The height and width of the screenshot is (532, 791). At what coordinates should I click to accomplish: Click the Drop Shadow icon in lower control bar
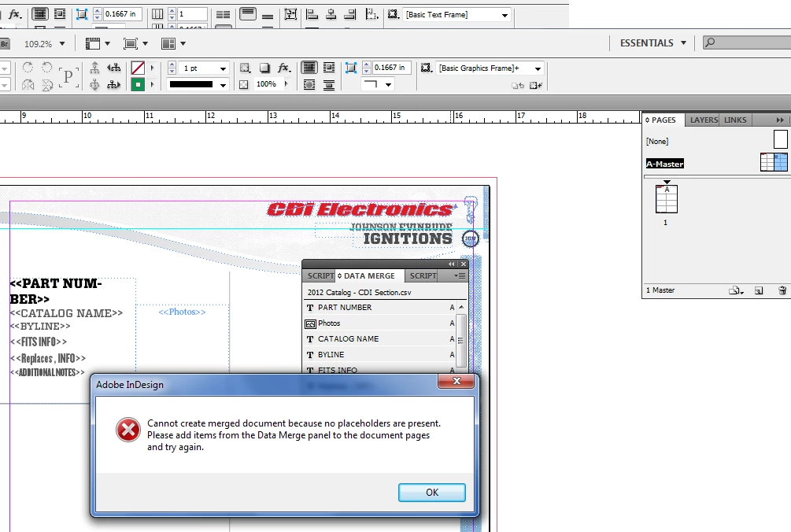coord(264,68)
